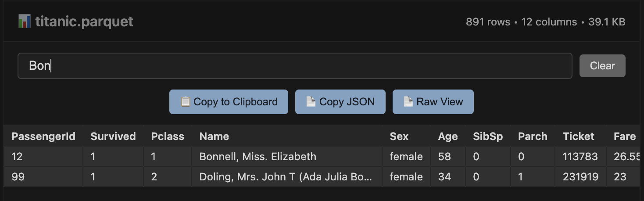Select the Bonnell, Miss. Elizabeth row
Screen dimensions: 644x201
258,157
